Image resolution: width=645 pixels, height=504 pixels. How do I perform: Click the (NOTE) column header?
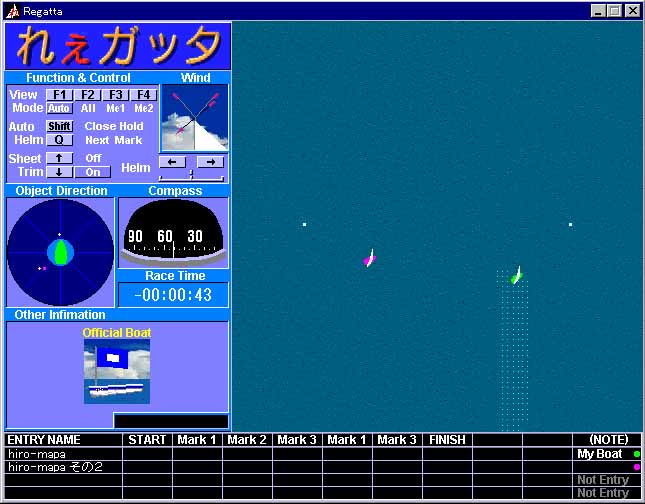[x=608, y=440]
